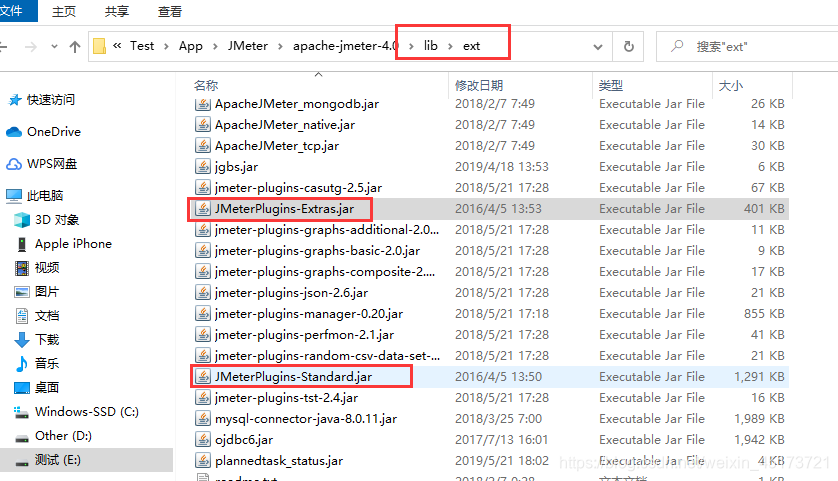Select jmeter-plugins-casutg-2.5.jar file
Screen dimensions: 838x481
pyautogui.click(x=298, y=188)
